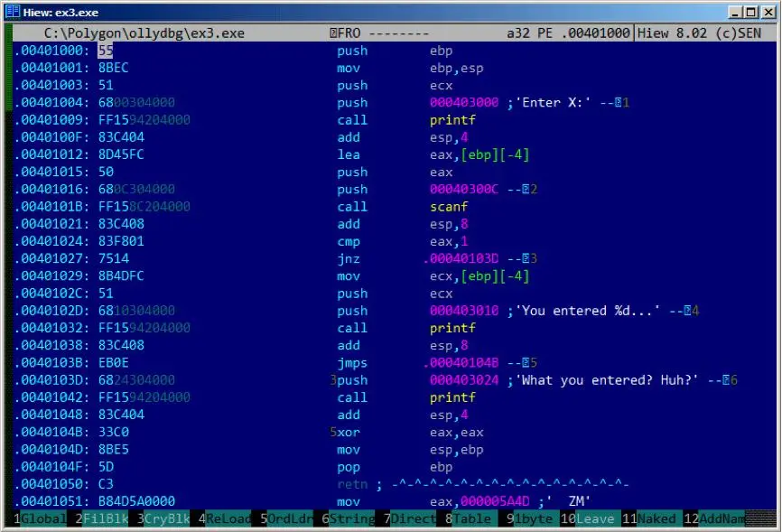Click hex bytes B84D5A0000

tap(136, 501)
